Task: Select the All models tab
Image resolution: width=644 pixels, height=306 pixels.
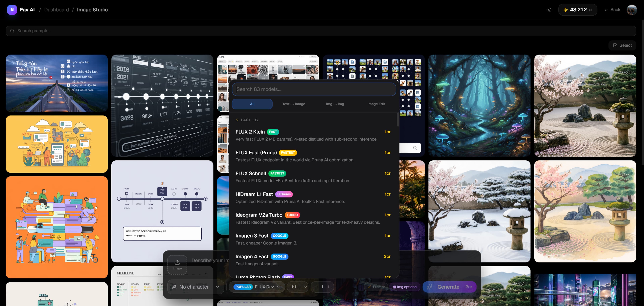Action: coord(252,104)
